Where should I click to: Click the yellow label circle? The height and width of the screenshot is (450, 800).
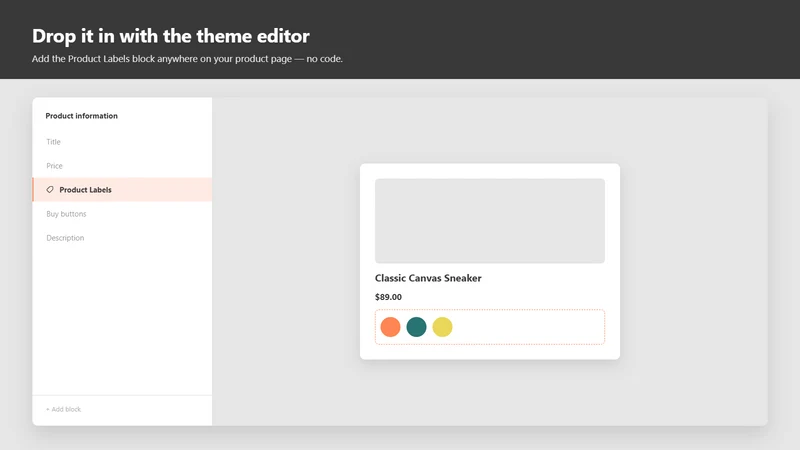point(442,327)
